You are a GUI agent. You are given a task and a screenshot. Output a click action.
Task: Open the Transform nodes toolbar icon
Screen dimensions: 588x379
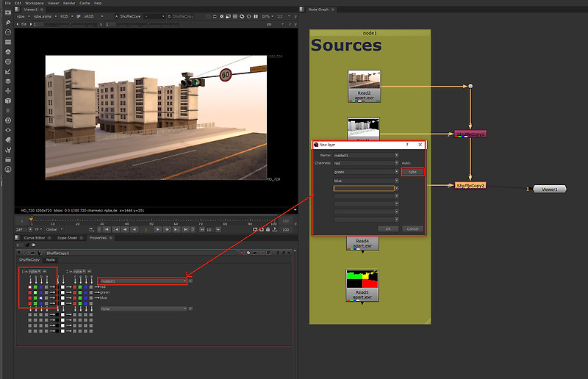(7, 90)
